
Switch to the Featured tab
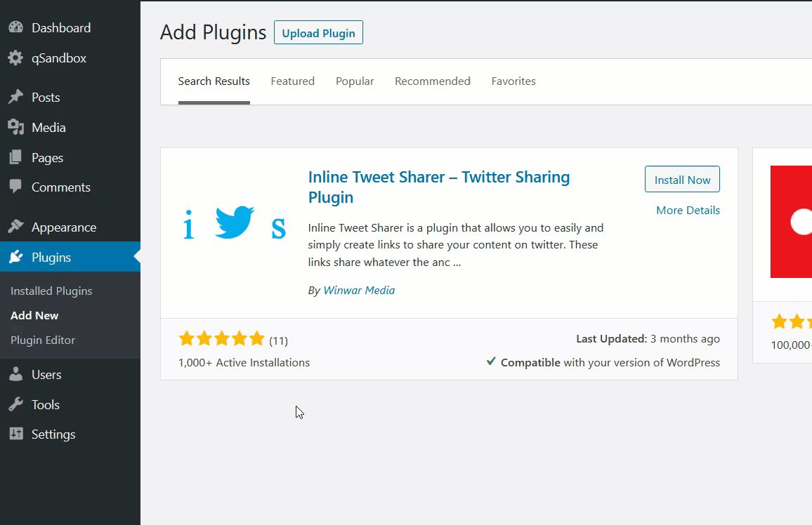292,81
